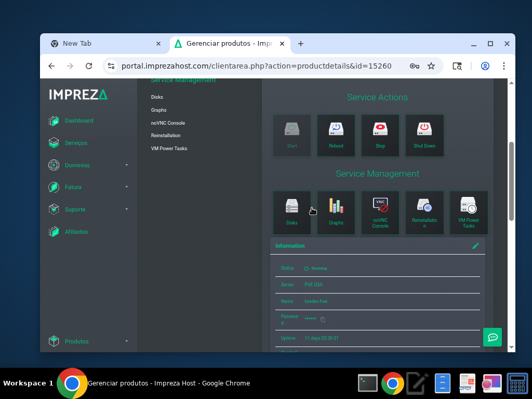The image size is (532, 399).
Task: Open the Graphs management tile
Action: coord(336,212)
